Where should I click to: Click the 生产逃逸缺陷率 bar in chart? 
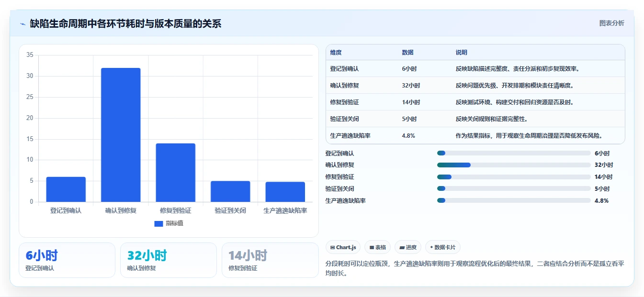pos(285,192)
